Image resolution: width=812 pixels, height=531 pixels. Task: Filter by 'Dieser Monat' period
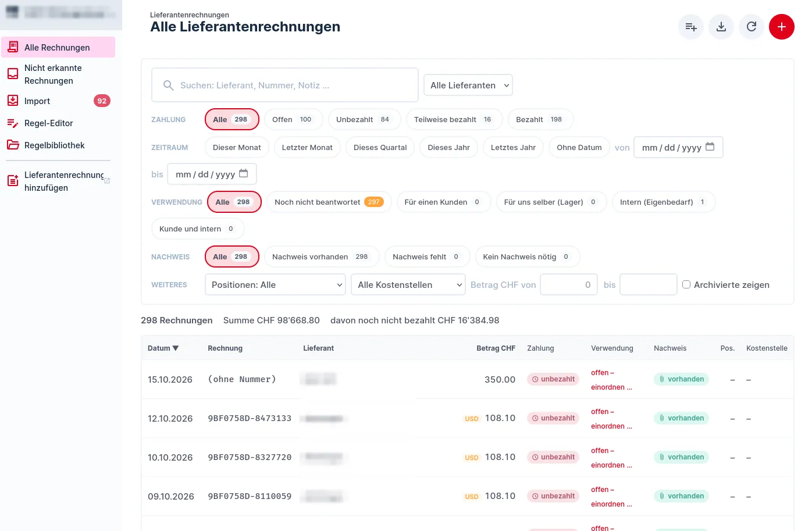click(237, 147)
